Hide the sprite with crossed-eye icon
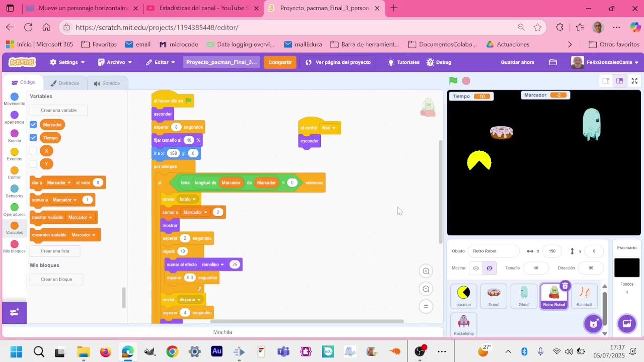This screenshot has height=362, width=644. tap(490, 268)
